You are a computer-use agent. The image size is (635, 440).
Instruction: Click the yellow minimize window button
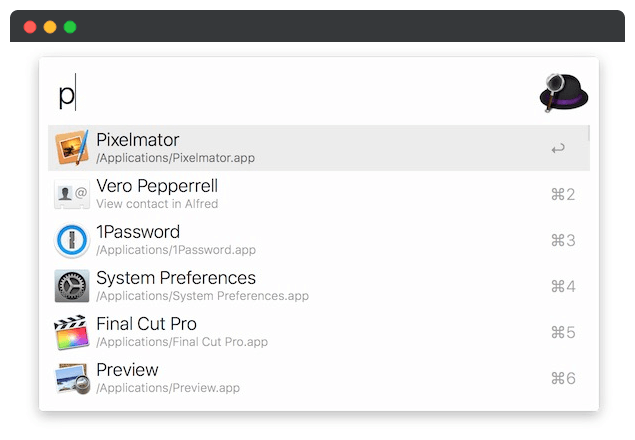(50, 27)
